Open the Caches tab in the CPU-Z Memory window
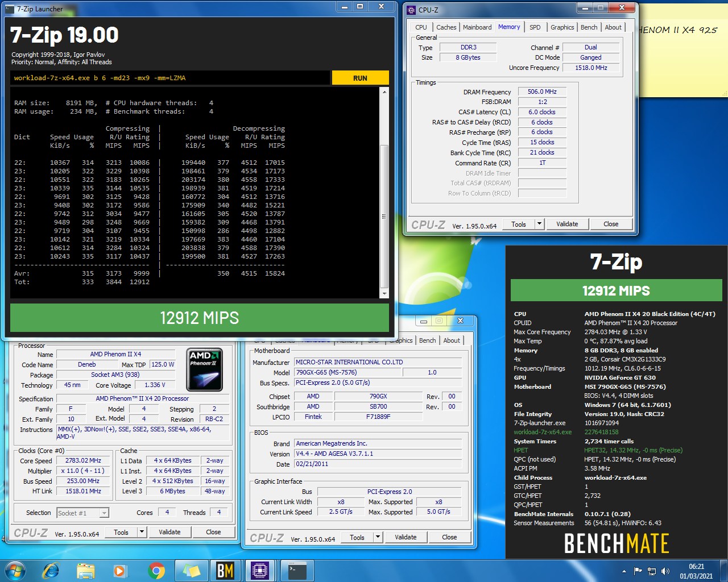The width and height of the screenshot is (728, 582). point(446,27)
